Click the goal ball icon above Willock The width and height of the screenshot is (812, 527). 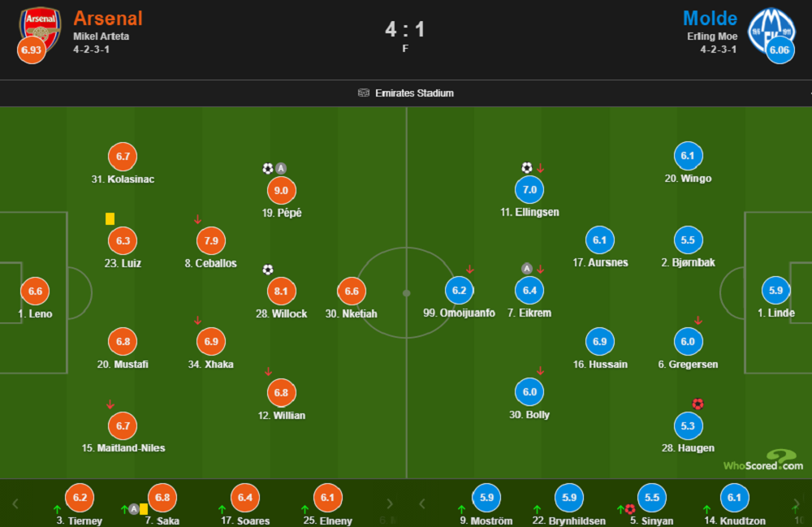click(268, 270)
